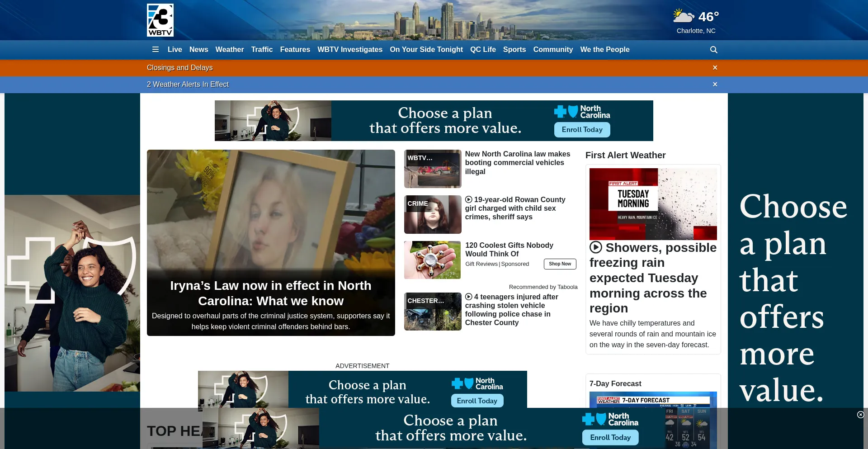Open WBTV Investigates in navigation
The image size is (868, 449).
pyautogui.click(x=349, y=50)
